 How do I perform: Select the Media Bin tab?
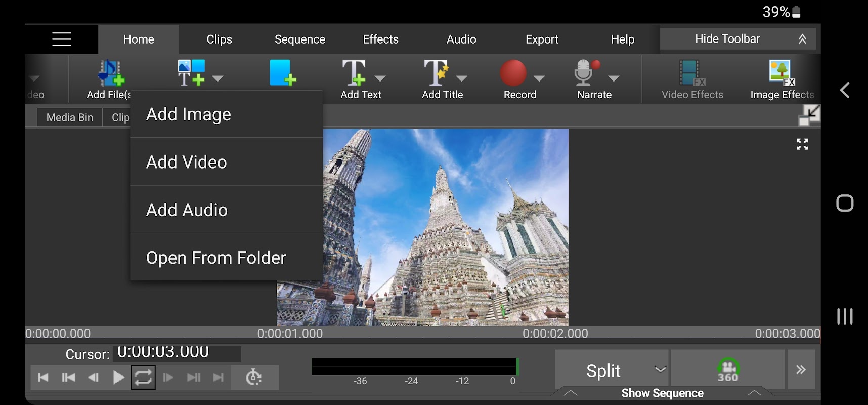pyautogui.click(x=70, y=117)
